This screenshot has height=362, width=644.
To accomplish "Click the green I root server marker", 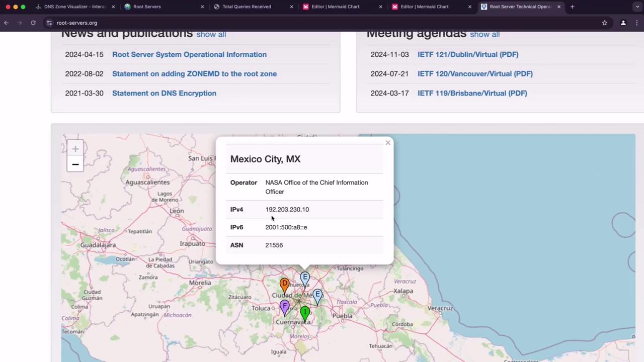I will 305,313.
